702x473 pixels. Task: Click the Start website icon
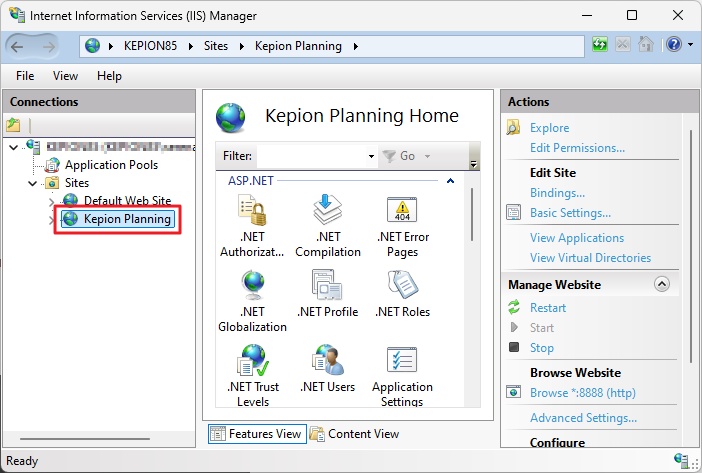pyautogui.click(x=514, y=328)
